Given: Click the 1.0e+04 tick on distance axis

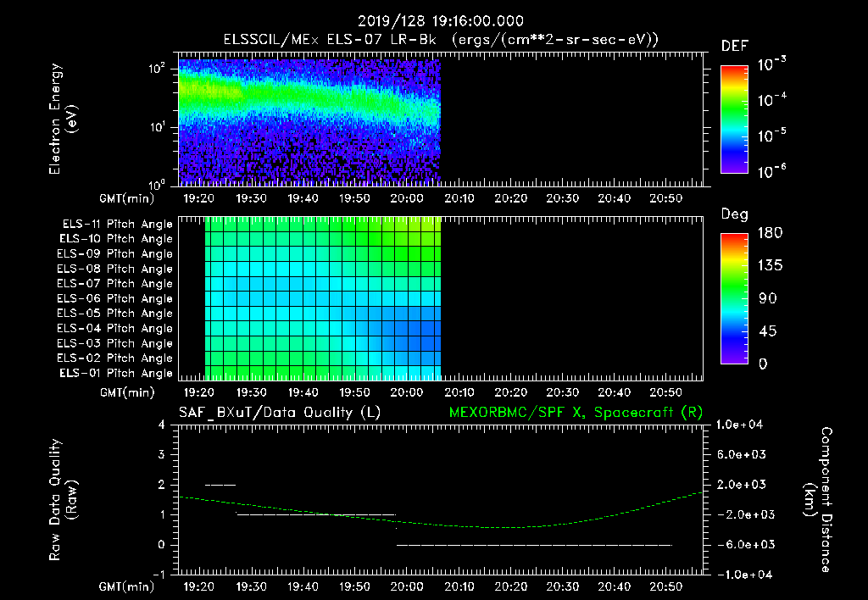Looking at the screenshot, I should (739, 425).
